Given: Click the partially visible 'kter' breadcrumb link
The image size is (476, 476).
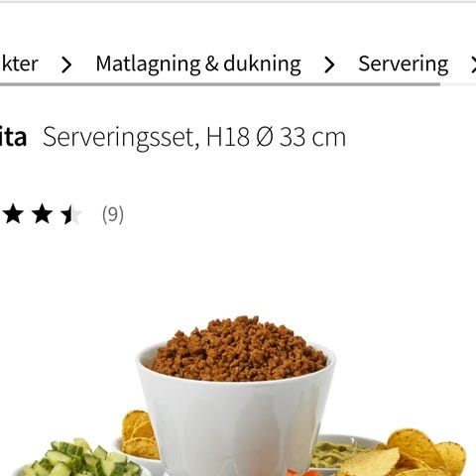Looking at the screenshot, I should tap(19, 63).
